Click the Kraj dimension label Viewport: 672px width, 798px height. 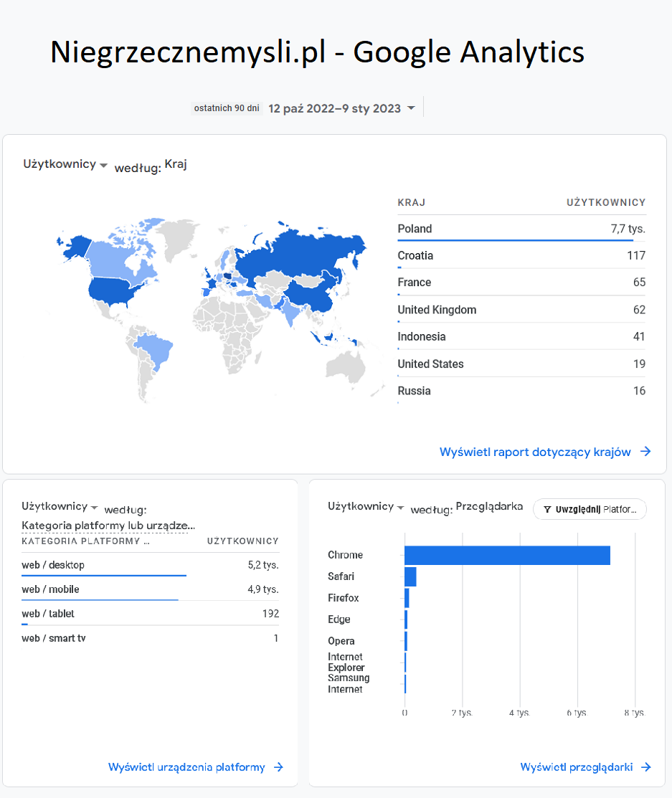tap(176, 164)
